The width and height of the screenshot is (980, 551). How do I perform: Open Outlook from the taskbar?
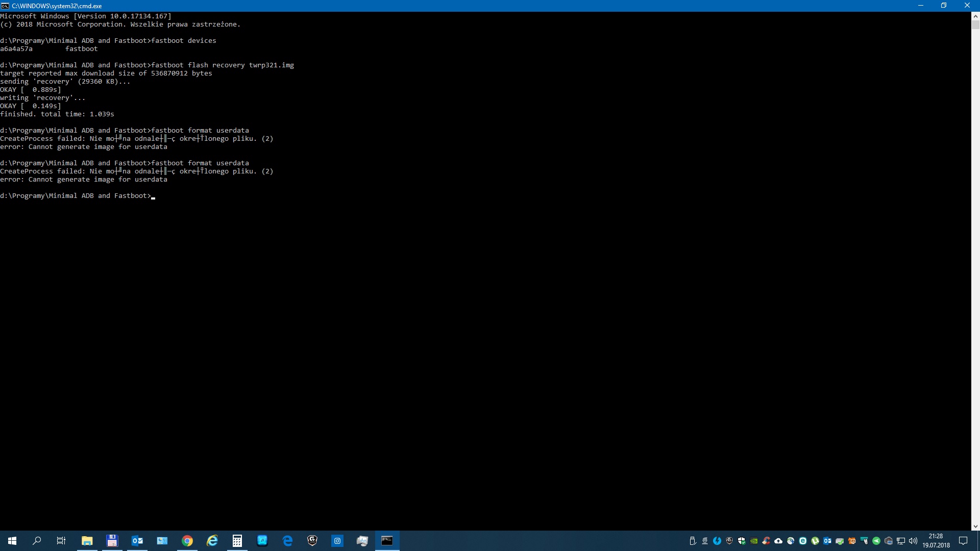tap(137, 541)
